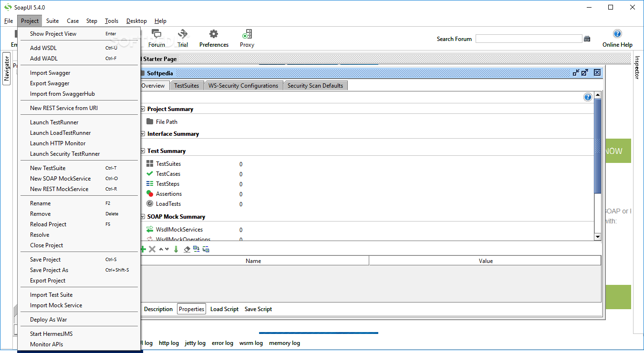This screenshot has height=353, width=644.
Task: Switch to WS-Security Configurations tab
Action: [x=243, y=85]
